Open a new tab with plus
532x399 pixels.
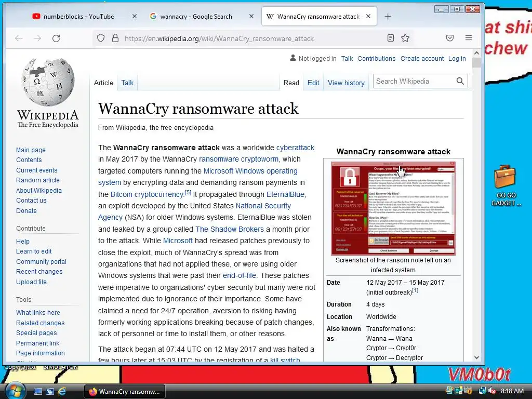pos(388,16)
